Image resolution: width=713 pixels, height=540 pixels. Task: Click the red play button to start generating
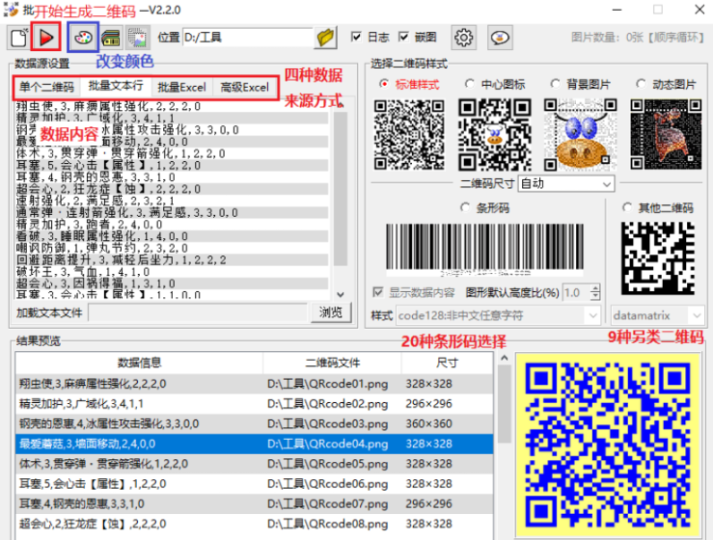pos(46,38)
